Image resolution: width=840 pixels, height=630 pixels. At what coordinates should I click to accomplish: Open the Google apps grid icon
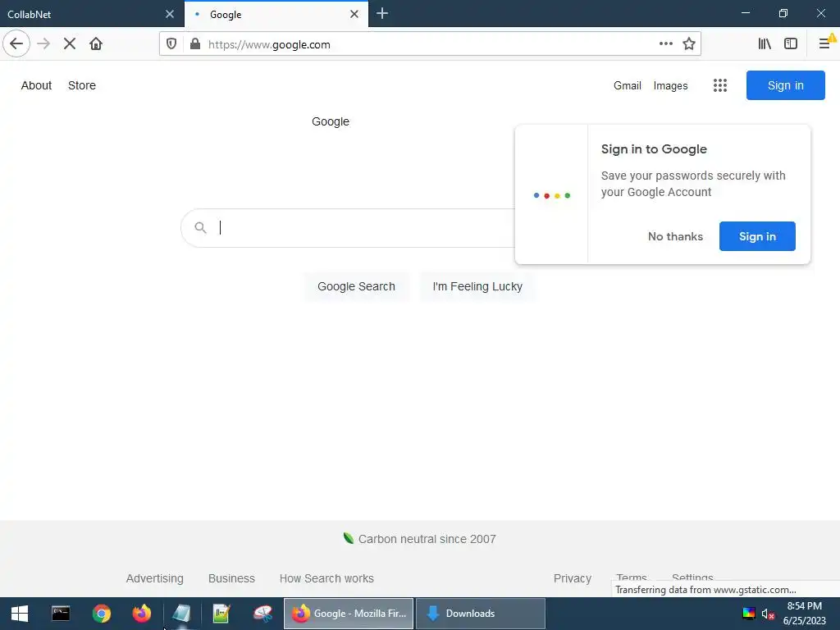(x=720, y=85)
